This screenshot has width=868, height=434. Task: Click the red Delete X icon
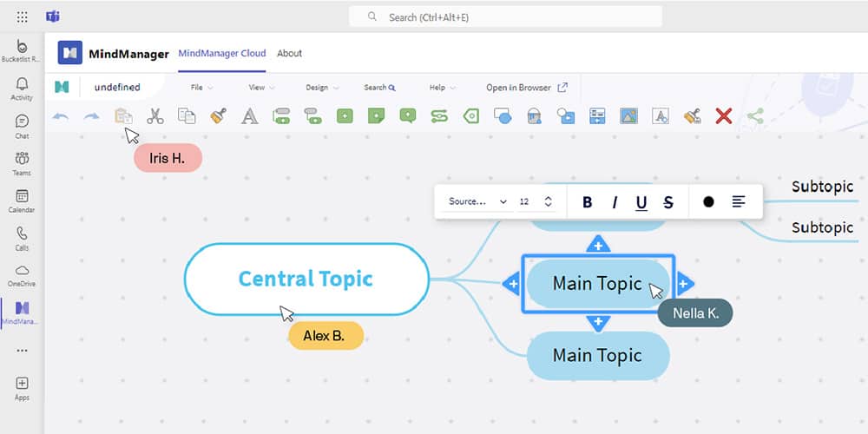coord(724,115)
